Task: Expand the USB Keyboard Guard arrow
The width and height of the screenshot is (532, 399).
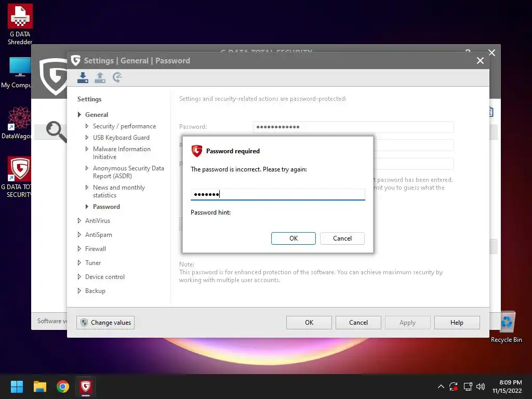Action: coord(87,137)
